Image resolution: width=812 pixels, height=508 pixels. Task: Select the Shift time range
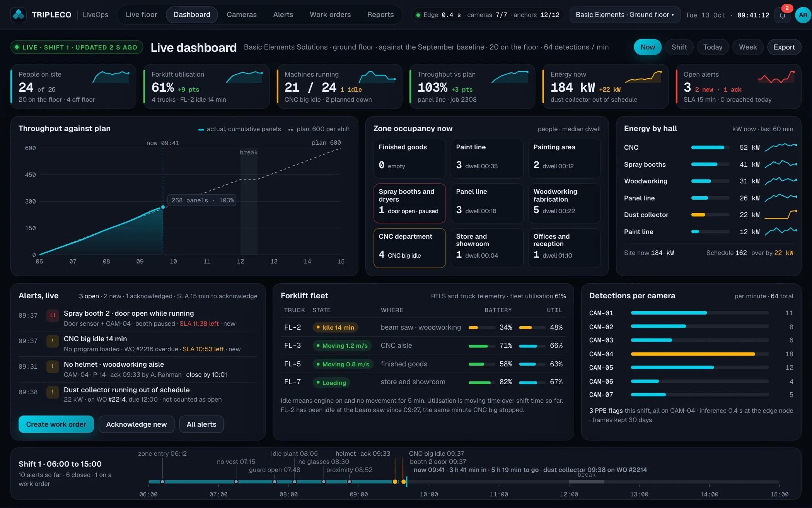point(679,47)
